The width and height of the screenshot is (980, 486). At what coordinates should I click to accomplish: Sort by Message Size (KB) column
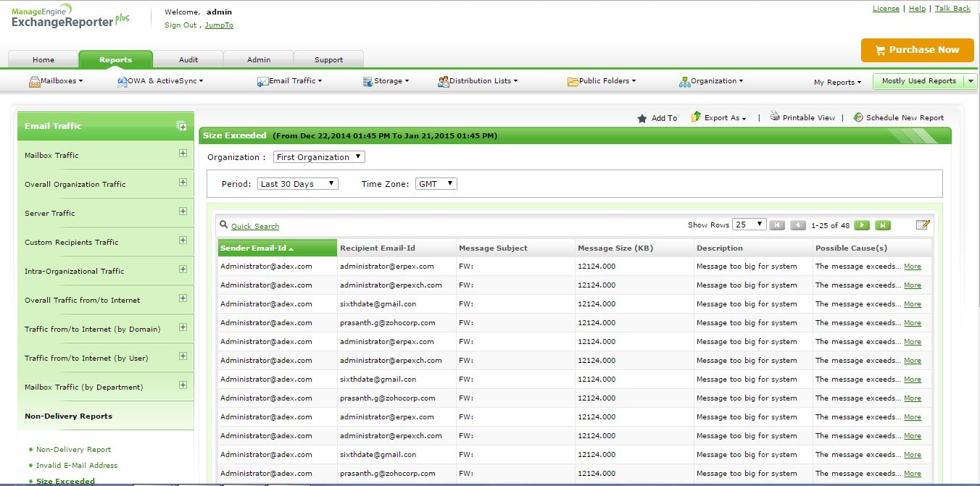click(x=615, y=248)
